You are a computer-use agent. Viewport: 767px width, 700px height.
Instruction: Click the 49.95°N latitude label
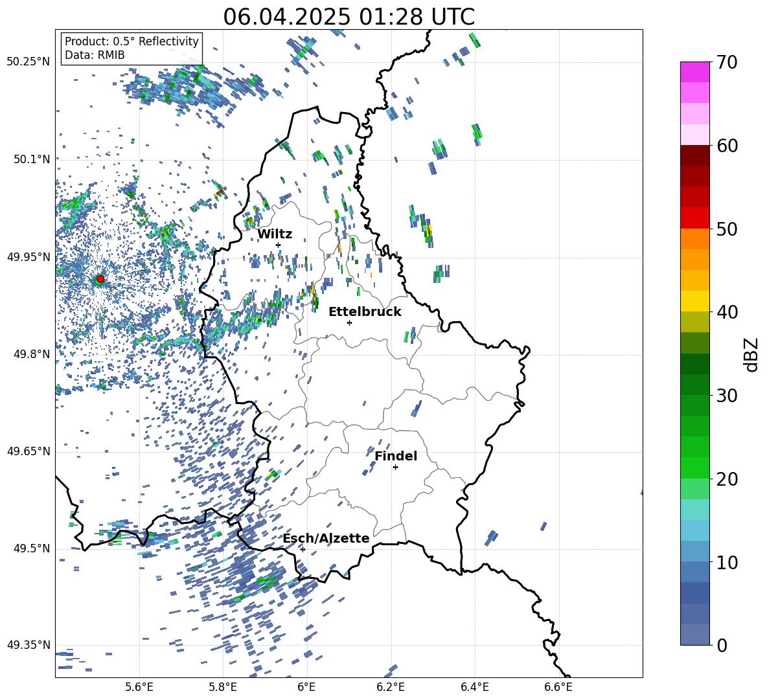pos(29,256)
